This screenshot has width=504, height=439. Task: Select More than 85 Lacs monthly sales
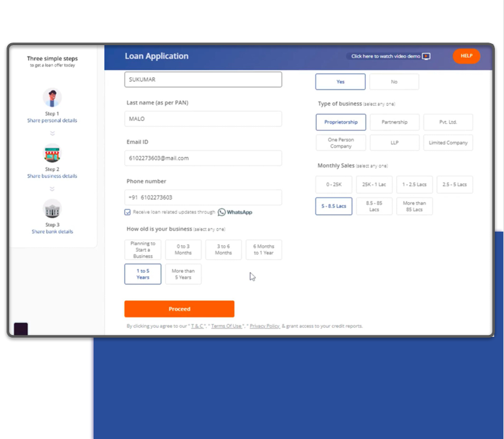click(414, 206)
